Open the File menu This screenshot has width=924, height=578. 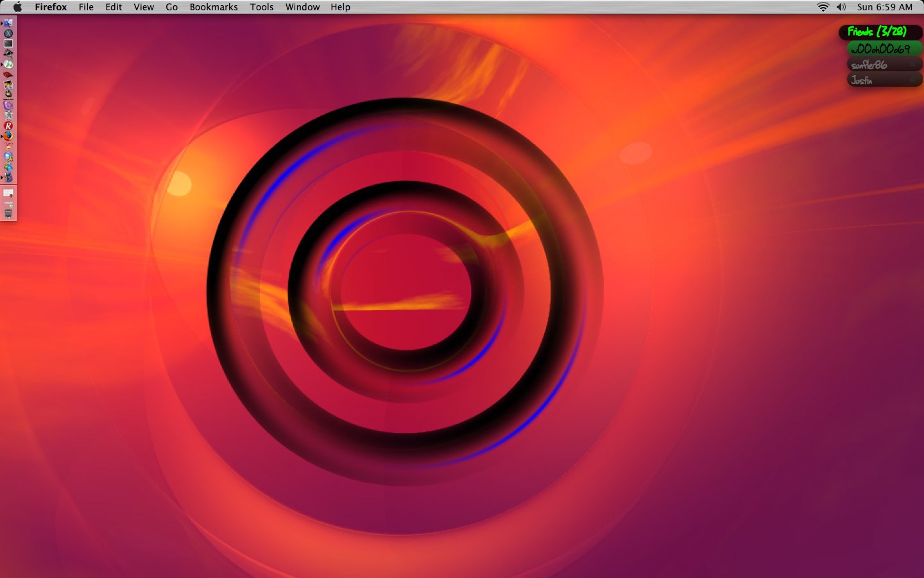tap(86, 7)
